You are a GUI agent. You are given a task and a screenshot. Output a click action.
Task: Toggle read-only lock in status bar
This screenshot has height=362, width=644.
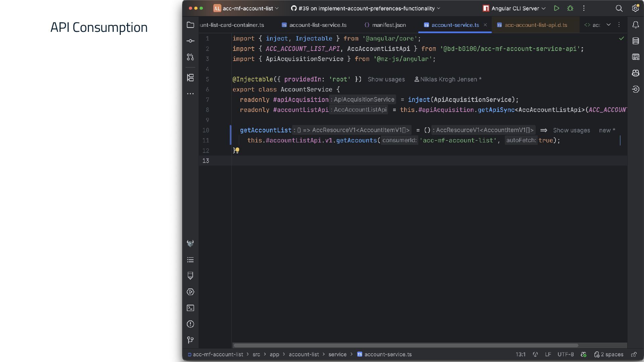point(634,354)
